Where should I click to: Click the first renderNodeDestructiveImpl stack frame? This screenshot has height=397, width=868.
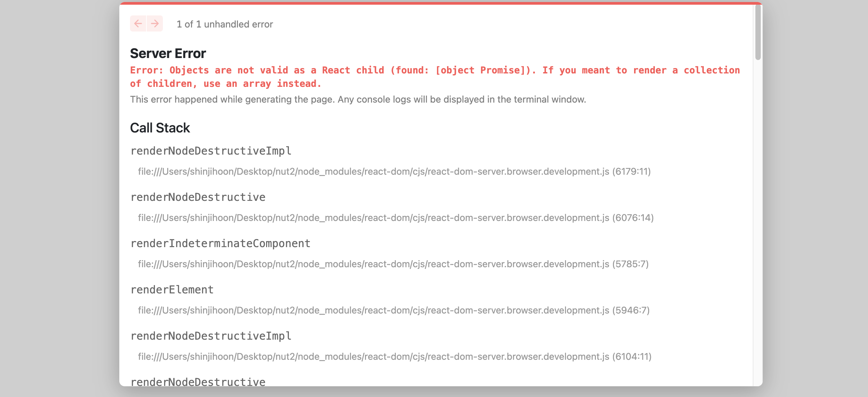[211, 151]
